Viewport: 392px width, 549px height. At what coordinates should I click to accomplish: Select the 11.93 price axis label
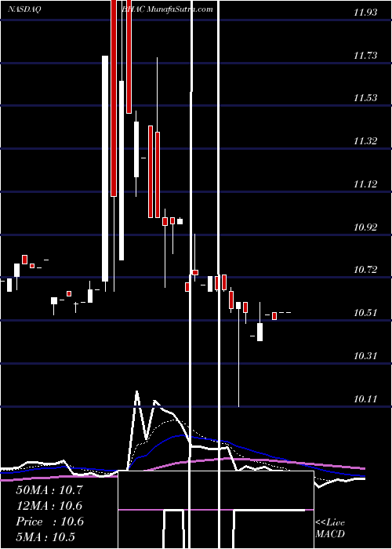[365, 13]
